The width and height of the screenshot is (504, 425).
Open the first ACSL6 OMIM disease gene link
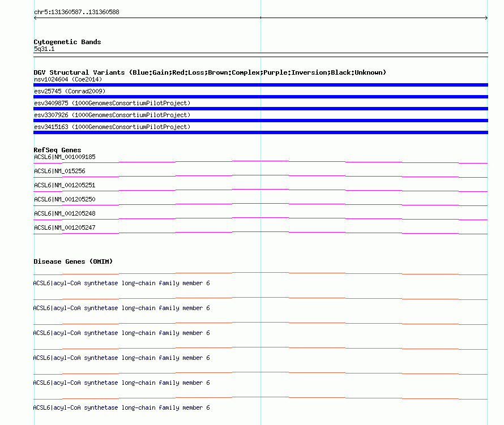[122, 283]
